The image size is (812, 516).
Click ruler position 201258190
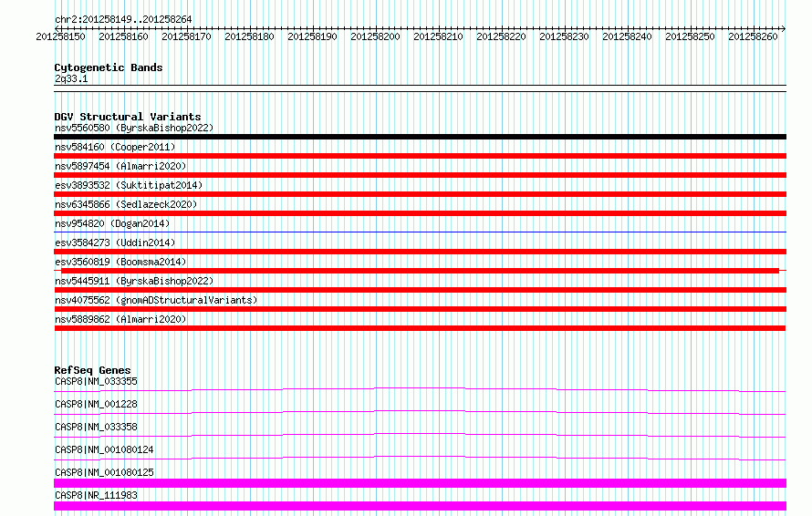312,36
